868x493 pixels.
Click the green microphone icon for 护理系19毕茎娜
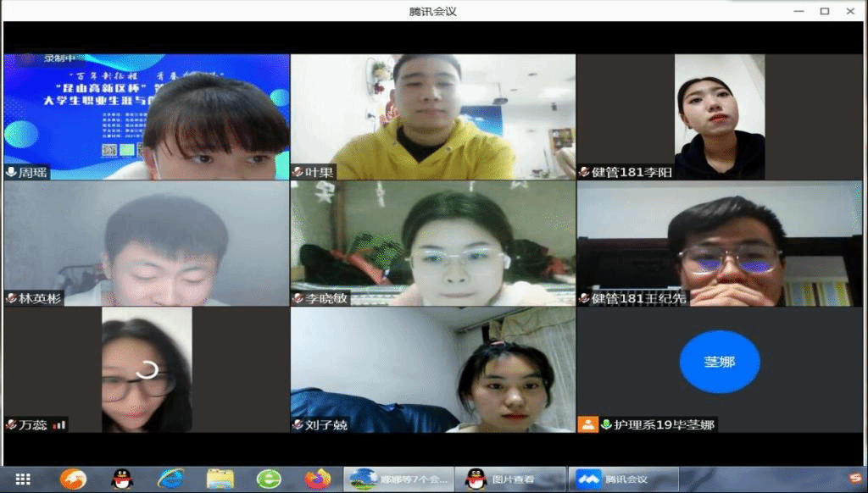(606, 424)
